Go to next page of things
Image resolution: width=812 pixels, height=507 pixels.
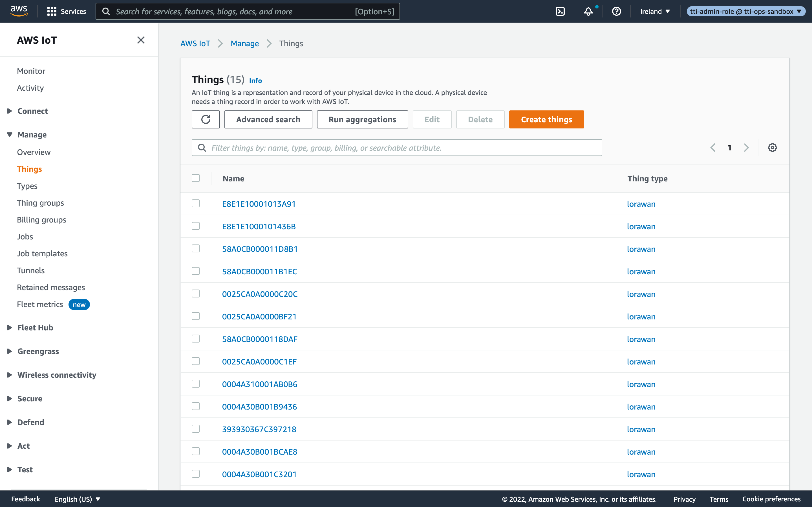coord(746,148)
